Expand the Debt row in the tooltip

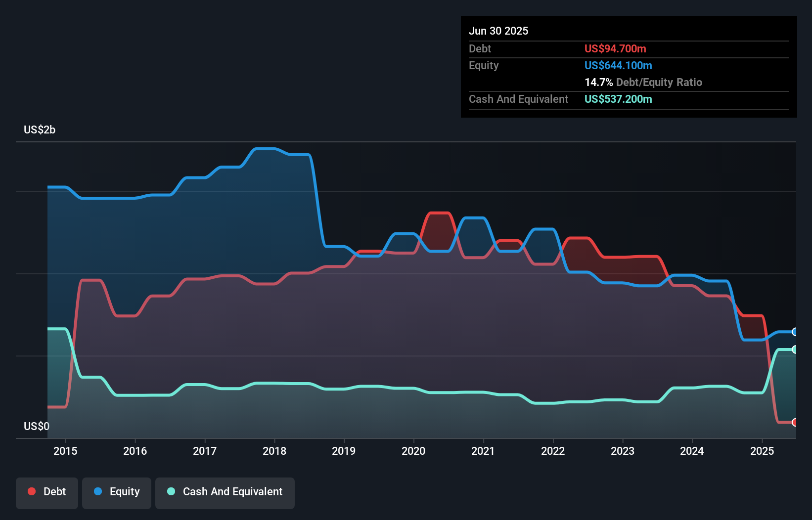click(480, 48)
